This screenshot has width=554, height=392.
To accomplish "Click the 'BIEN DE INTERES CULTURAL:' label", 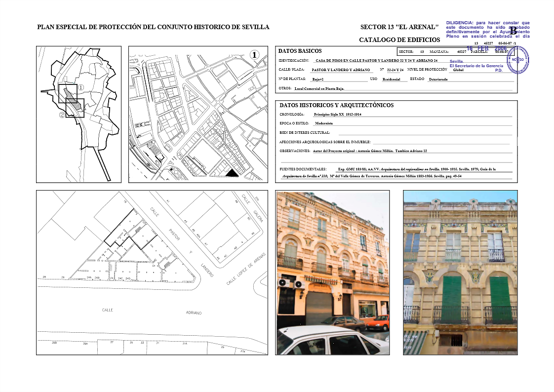I will pos(305,132).
